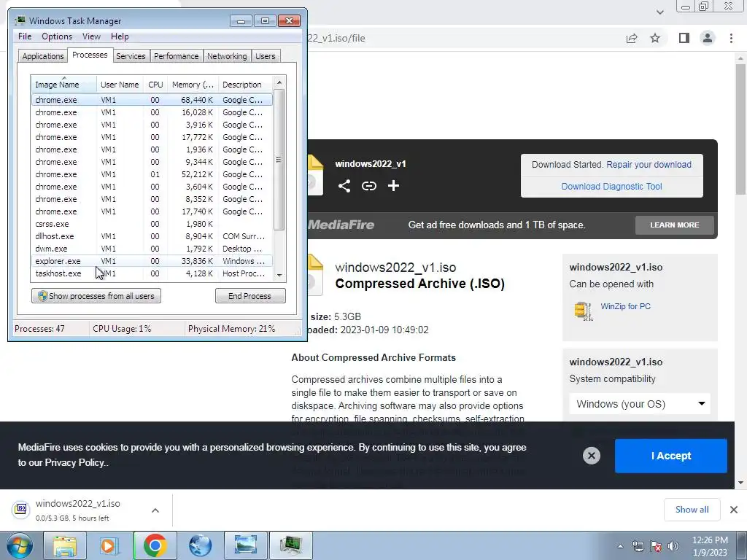This screenshot has width=747, height=560.
Task: Click LEARN MORE button
Action: pyautogui.click(x=675, y=225)
